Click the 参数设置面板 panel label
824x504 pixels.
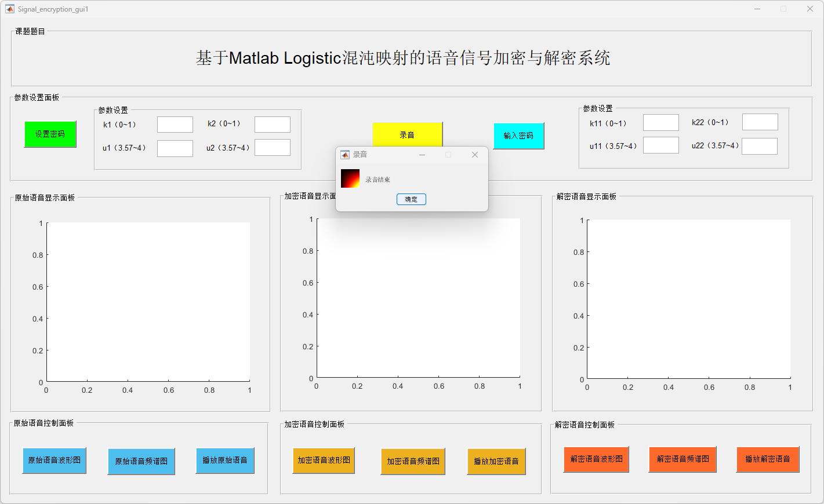click(37, 97)
